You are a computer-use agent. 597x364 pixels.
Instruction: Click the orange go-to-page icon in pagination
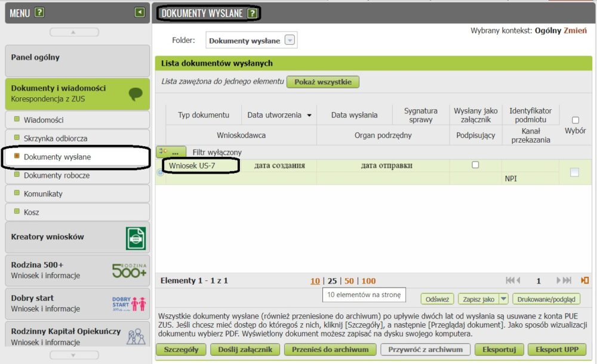(x=584, y=280)
